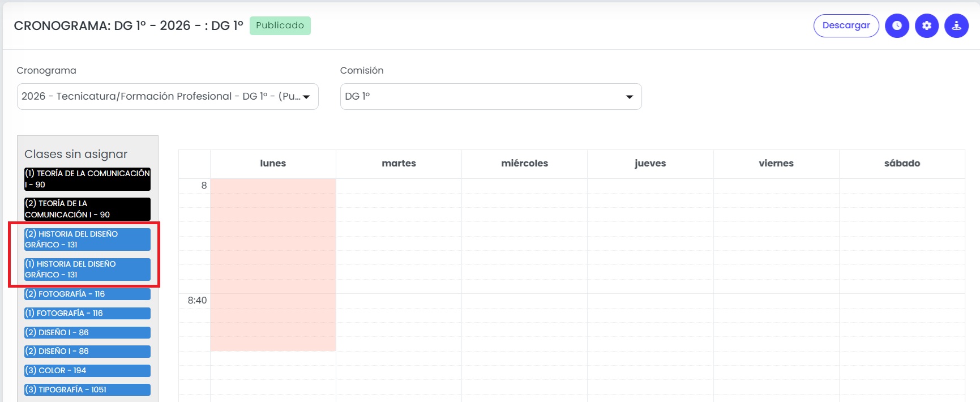The image size is (980, 402).
Task: Open the Cronograma dropdown
Action: 168,96
